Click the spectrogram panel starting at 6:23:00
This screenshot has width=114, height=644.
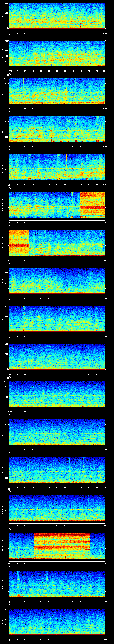point(57,357)
